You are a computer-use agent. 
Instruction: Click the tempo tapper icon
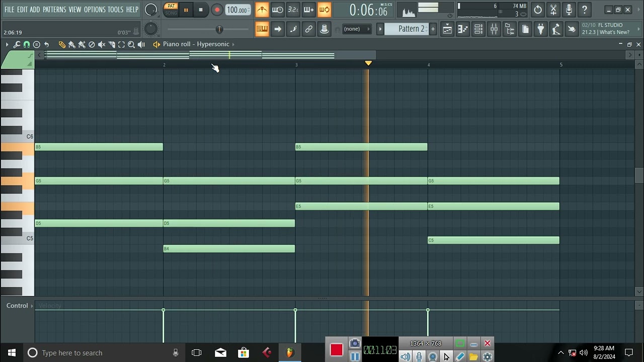click(556, 29)
